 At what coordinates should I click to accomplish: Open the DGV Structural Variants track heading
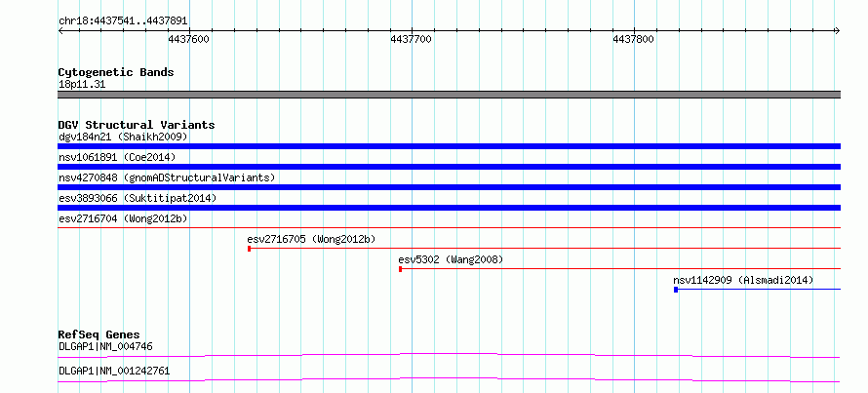pos(137,125)
